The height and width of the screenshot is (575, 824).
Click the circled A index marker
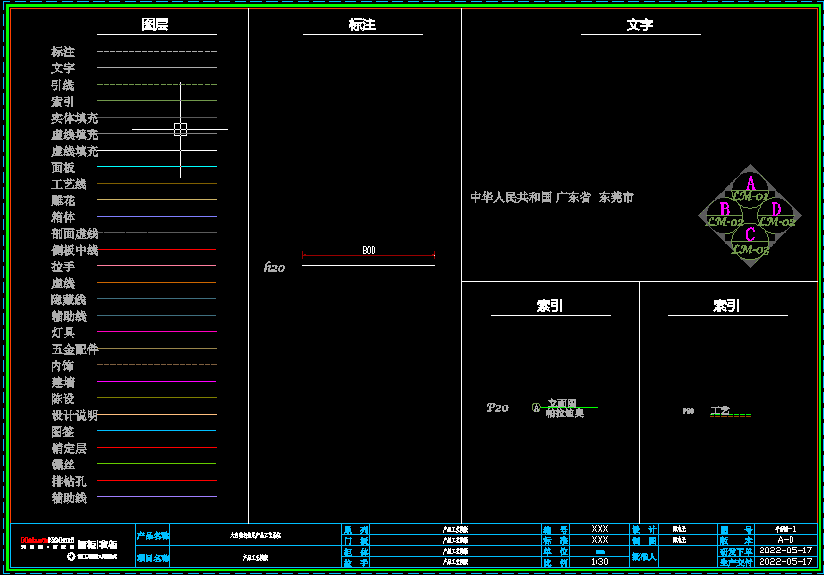(x=536, y=408)
